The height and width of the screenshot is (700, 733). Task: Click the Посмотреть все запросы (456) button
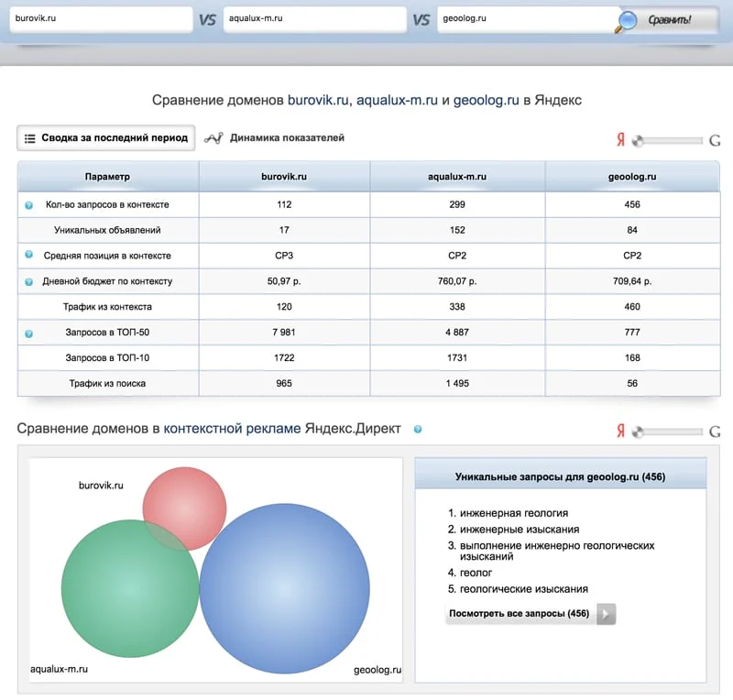pos(531,614)
